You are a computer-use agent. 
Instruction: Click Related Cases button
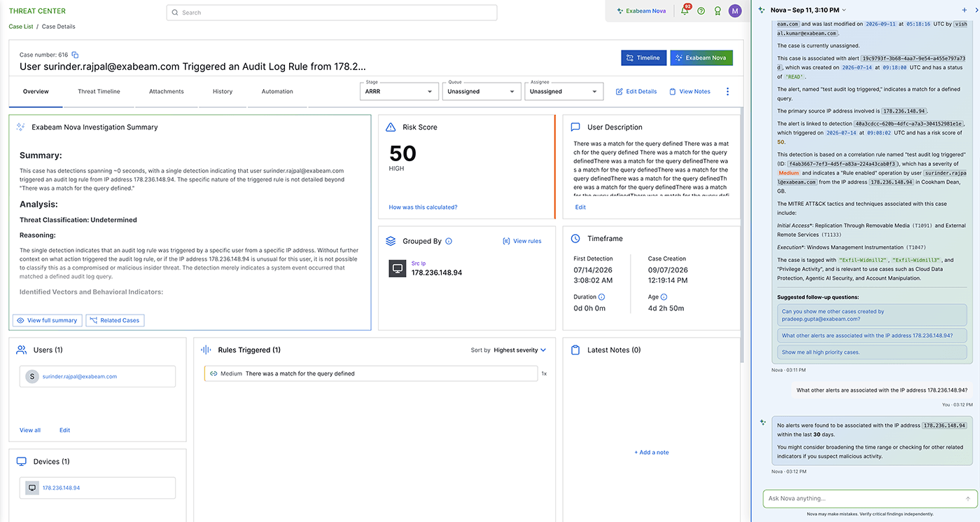click(x=115, y=320)
